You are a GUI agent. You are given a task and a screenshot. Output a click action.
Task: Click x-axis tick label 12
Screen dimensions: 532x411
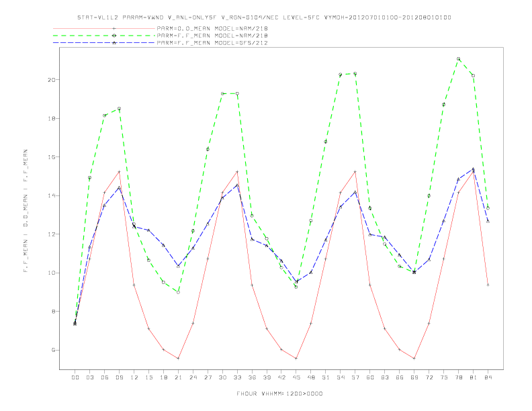pos(134,377)
